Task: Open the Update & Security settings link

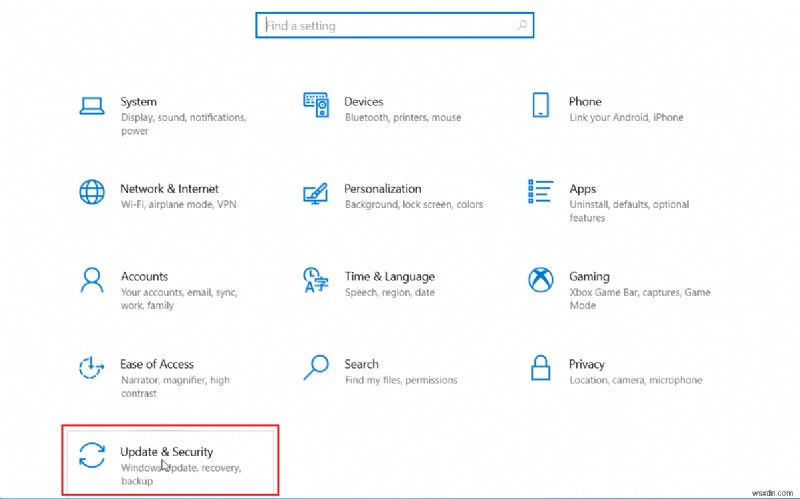Action: coord(167,452)
